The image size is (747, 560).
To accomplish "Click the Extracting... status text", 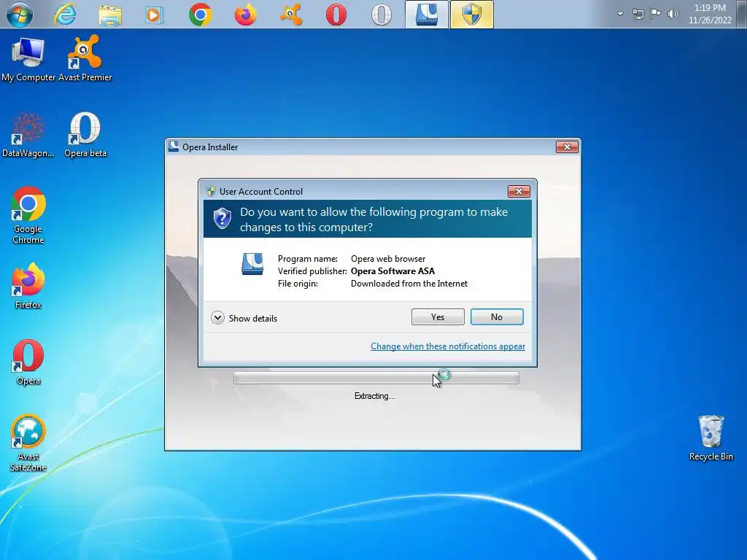I will [374, 396].
